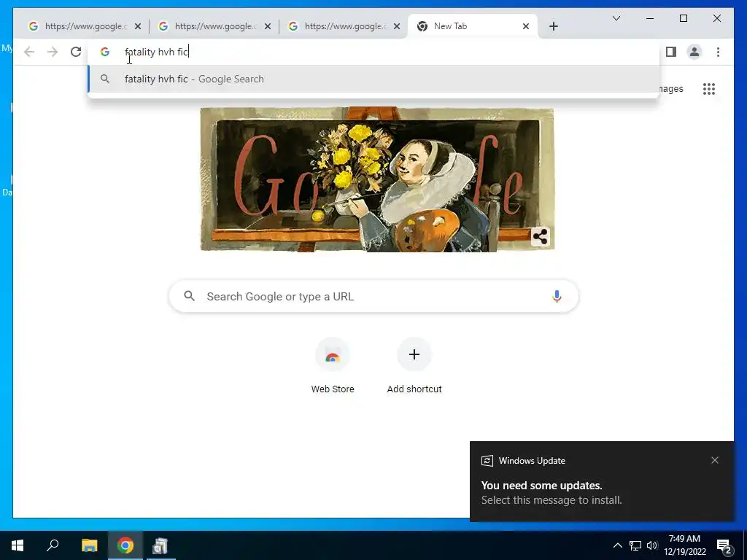Click the Search Google or type a URL box

click(373, 296)
